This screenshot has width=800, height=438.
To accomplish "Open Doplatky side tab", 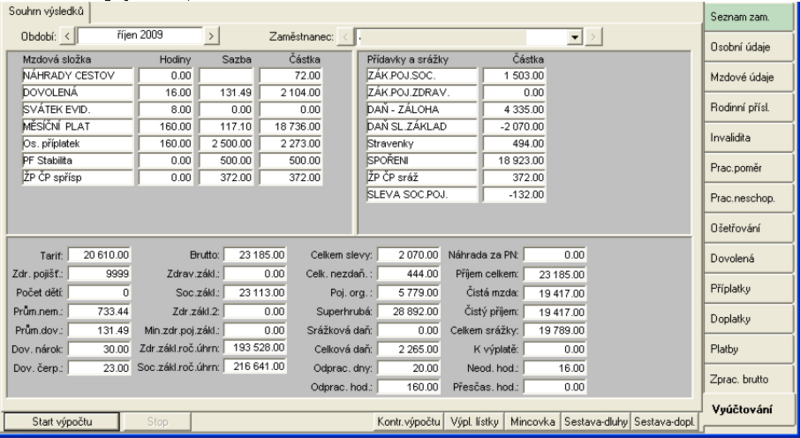I will click(749, 319).
